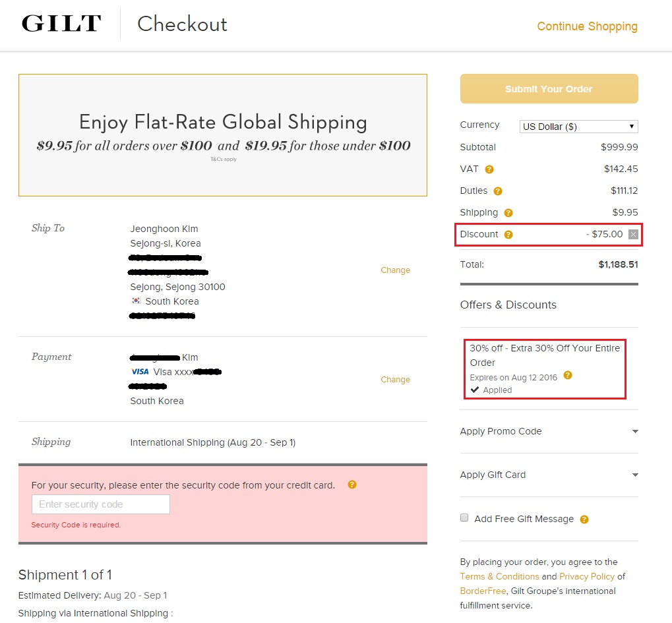Change the Ship To address
672x623 pixels.
point(395,270)
